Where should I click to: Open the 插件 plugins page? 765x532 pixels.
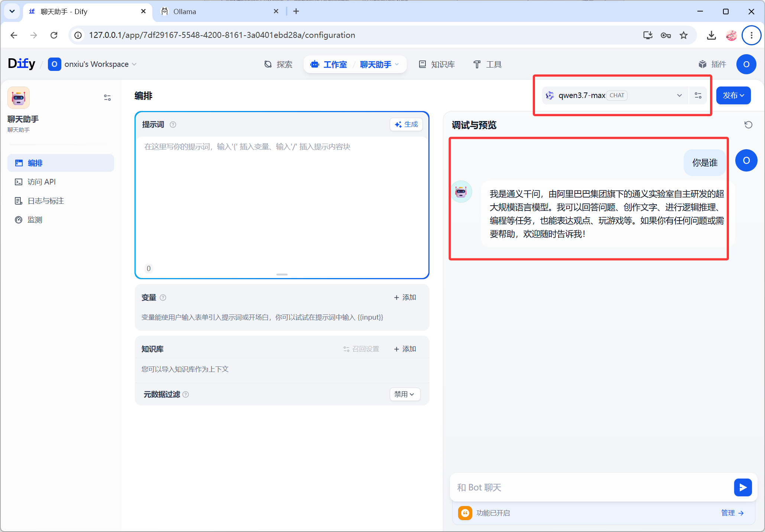(x=712, y=64)
